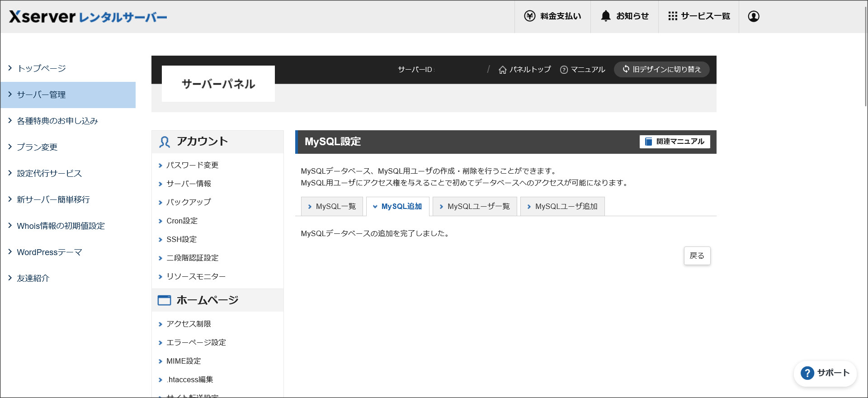Select サーバー管理 in left sidebar
The height and width of the screenshot is (398, 868).
(68, 95)
